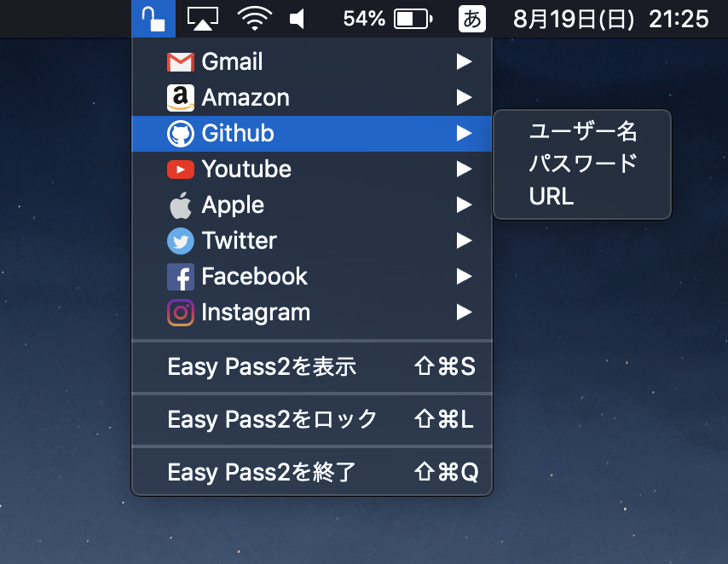Open the Wi-Fi status menu
Viewport: 728px width, 564px height.
[x=254, y=19]
